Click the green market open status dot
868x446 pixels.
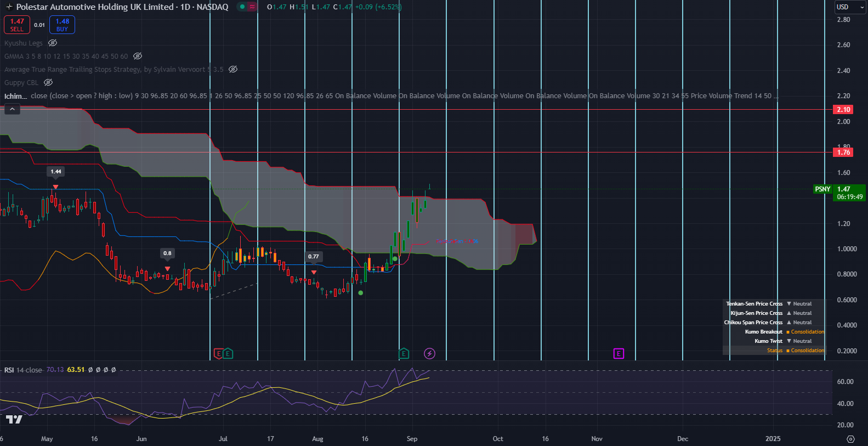click(242, 7)
